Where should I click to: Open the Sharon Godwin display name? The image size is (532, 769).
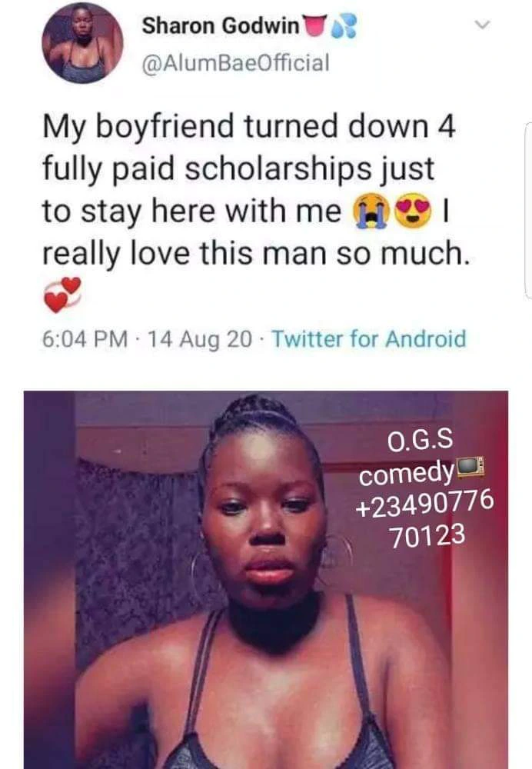click(221, 25)
